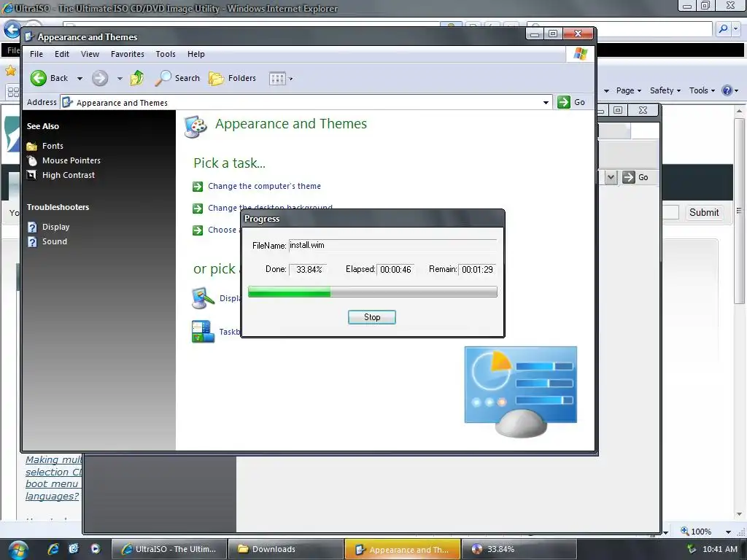Image resolution: width=747 pixels, height=560 pixels.
Task: Open the Tools menu in Internet Explorer
Action: click(702, 90)
